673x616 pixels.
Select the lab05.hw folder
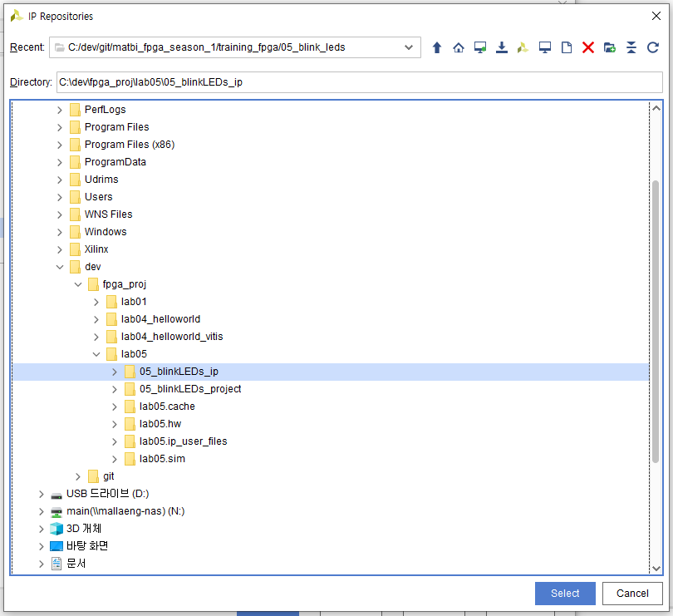160,424
